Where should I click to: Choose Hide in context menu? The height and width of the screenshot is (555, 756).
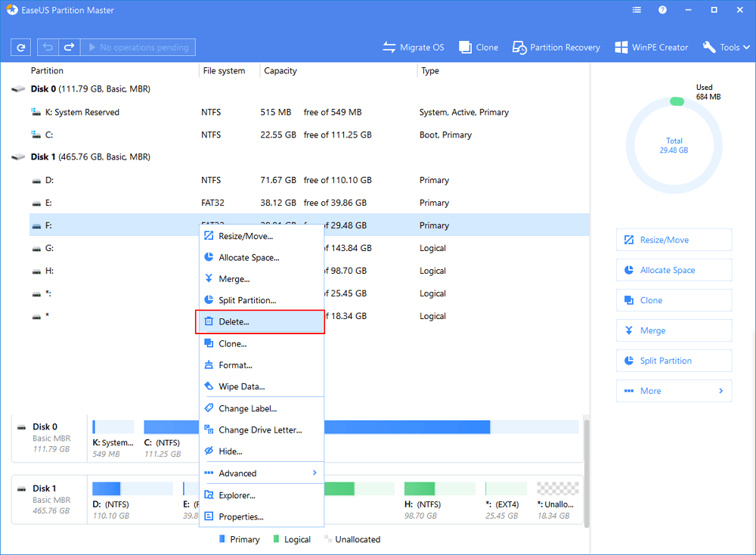point(262,451)
